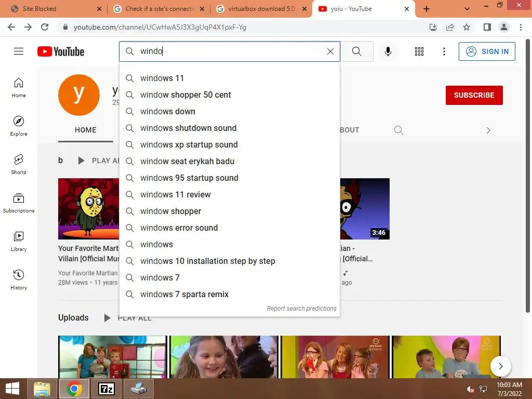Click the SIGN IN button

[487, 51]
